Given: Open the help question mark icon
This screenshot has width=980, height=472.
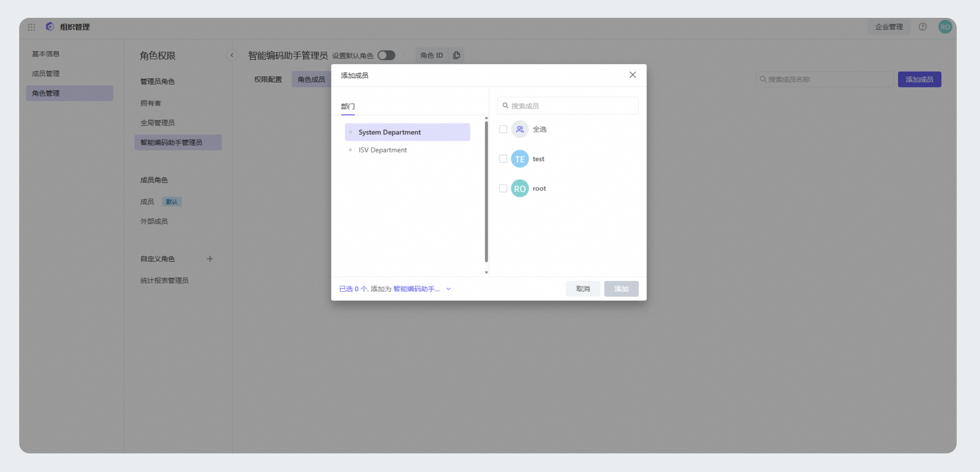Looking at the screenshot, I should (x=922, y=27).
